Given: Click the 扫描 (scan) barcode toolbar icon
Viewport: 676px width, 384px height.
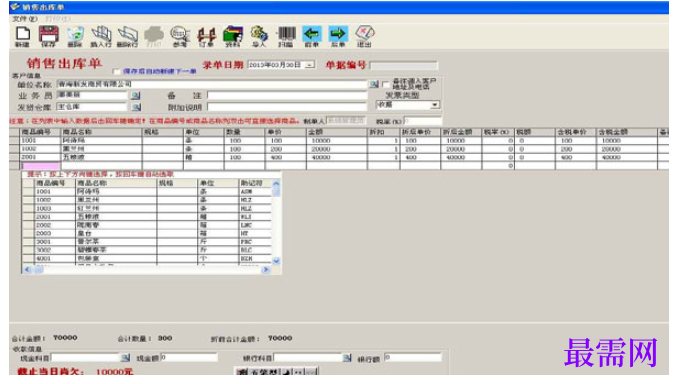Looking at the screenshot, I should point(286,36).
